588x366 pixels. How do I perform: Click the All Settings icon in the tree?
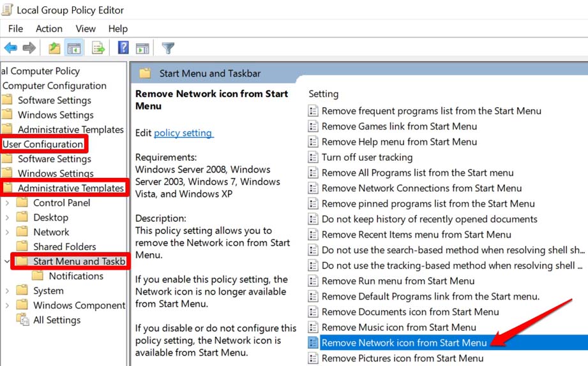pyautogui.click(x=22, y=319)
